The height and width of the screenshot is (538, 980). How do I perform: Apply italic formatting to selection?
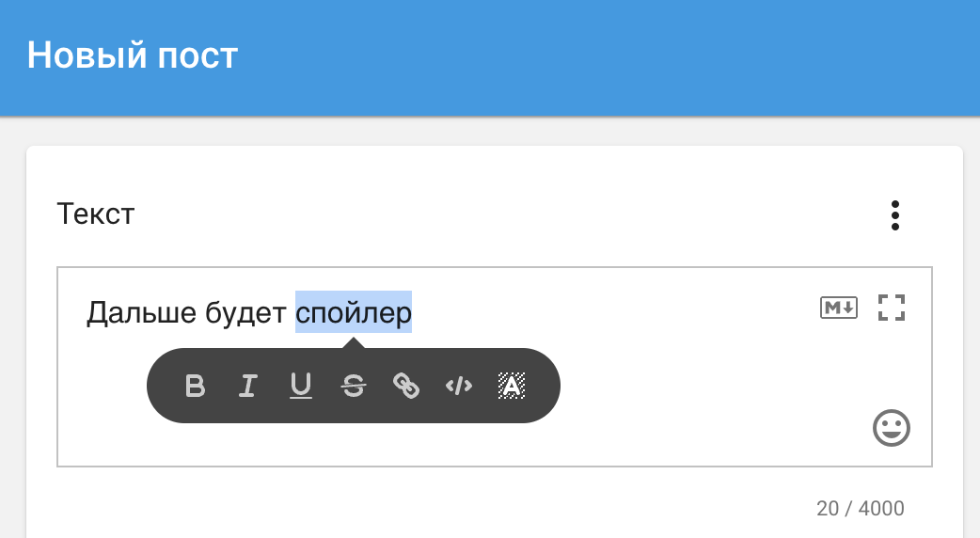[248, 386]
